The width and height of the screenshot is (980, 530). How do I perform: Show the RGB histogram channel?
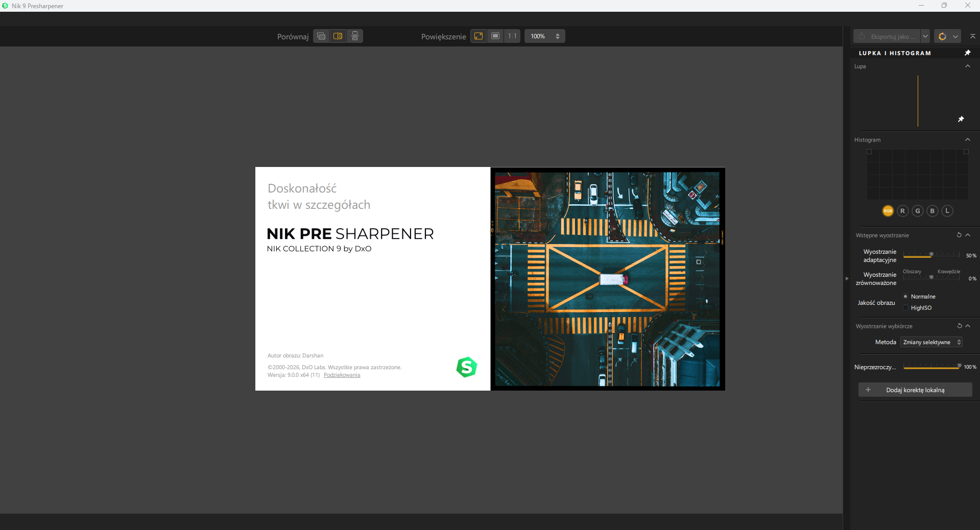pos(888,211)
